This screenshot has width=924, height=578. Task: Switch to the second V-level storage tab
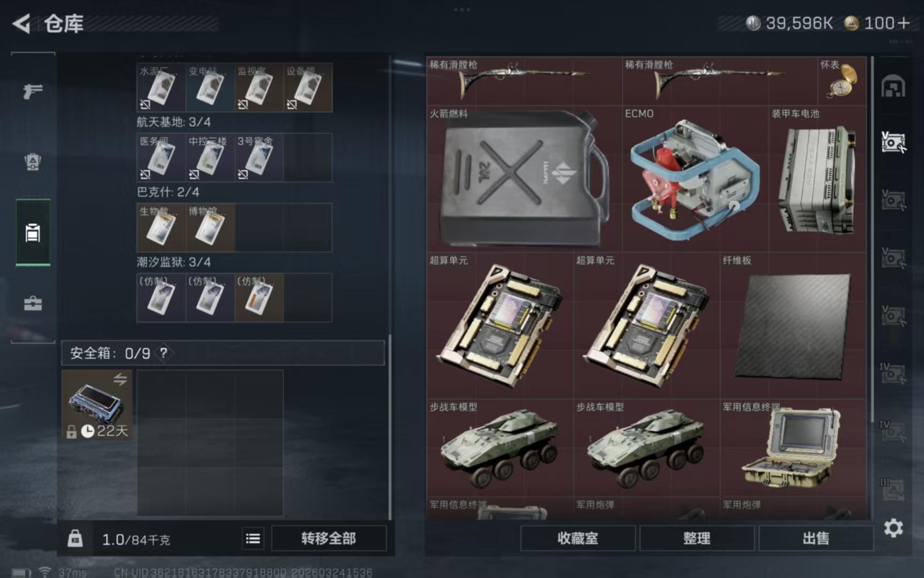[893, 200]
